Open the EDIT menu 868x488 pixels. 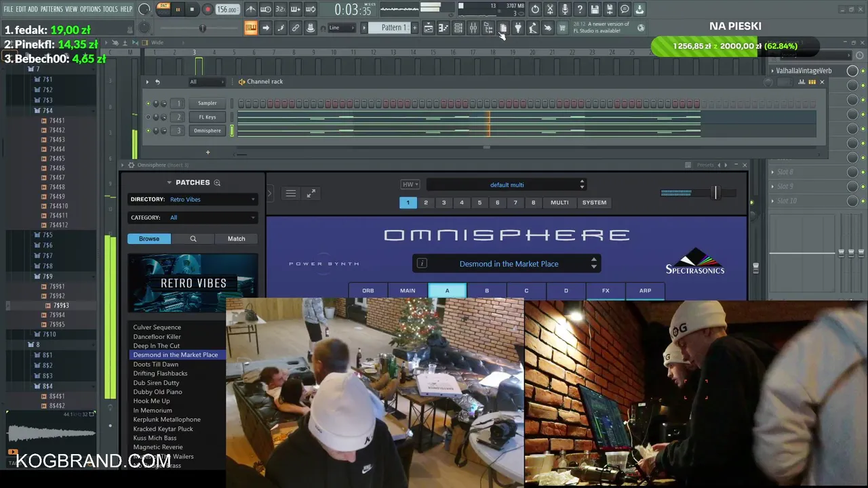pos(21,9)
